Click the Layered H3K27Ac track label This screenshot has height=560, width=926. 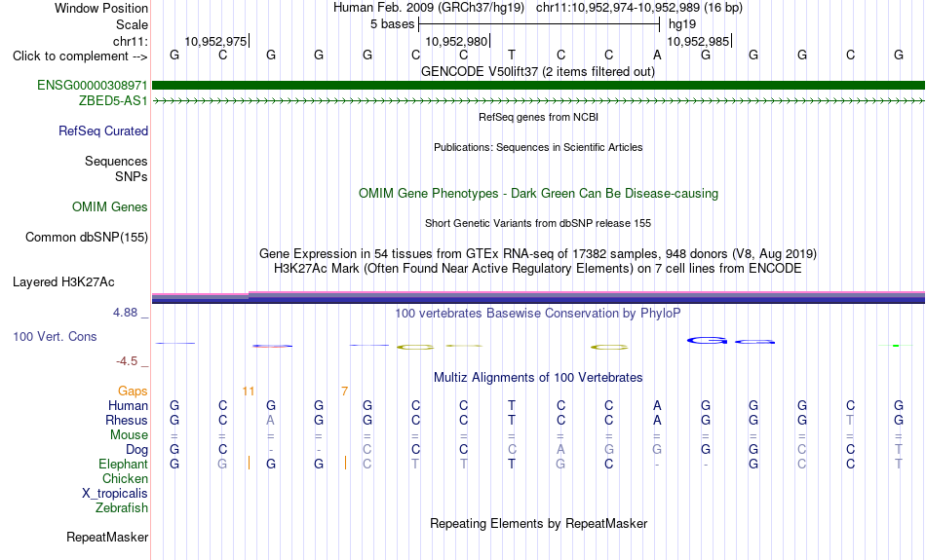[x=63, y=282]
